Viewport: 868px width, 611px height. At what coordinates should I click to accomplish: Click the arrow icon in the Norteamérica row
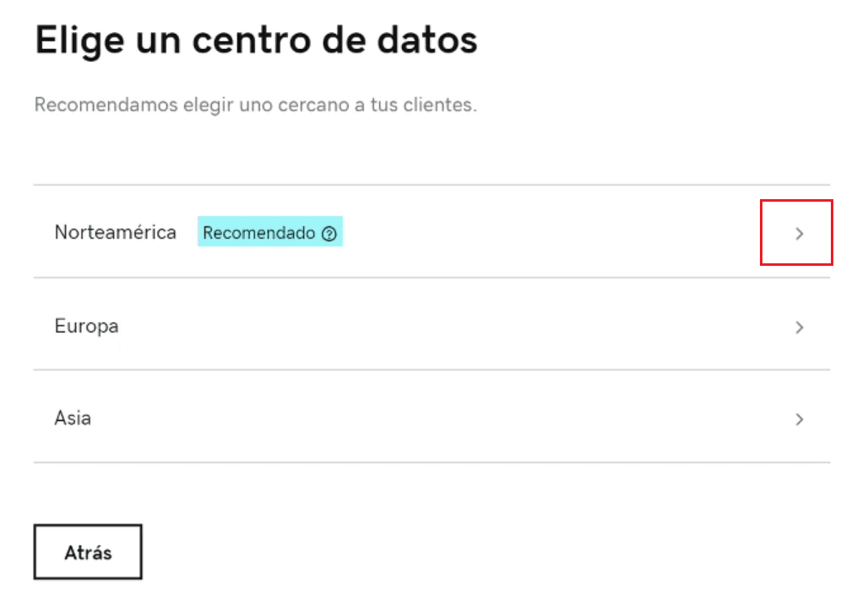(800, 234)
